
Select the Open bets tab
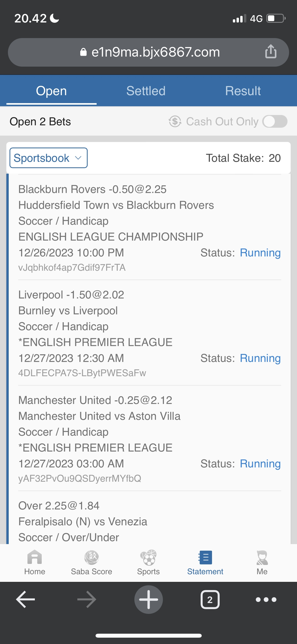tap(51, 91)
